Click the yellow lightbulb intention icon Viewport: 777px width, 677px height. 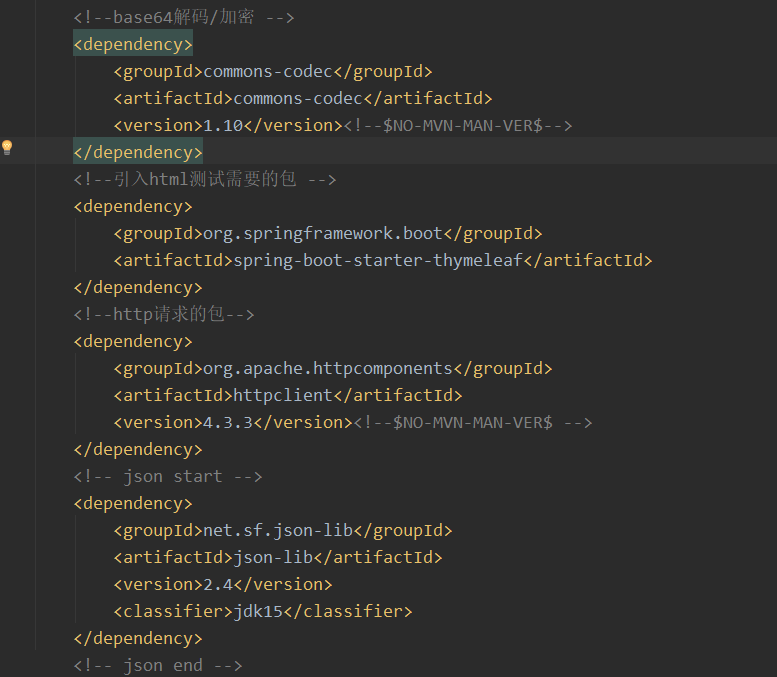click(x=7, y=147)
